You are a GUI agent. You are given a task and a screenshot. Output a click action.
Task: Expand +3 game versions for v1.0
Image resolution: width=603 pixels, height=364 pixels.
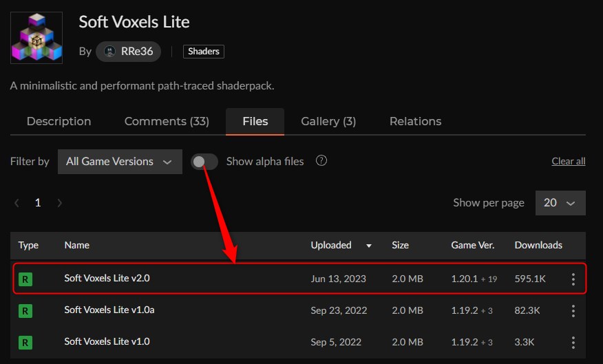tap(487, 343)
